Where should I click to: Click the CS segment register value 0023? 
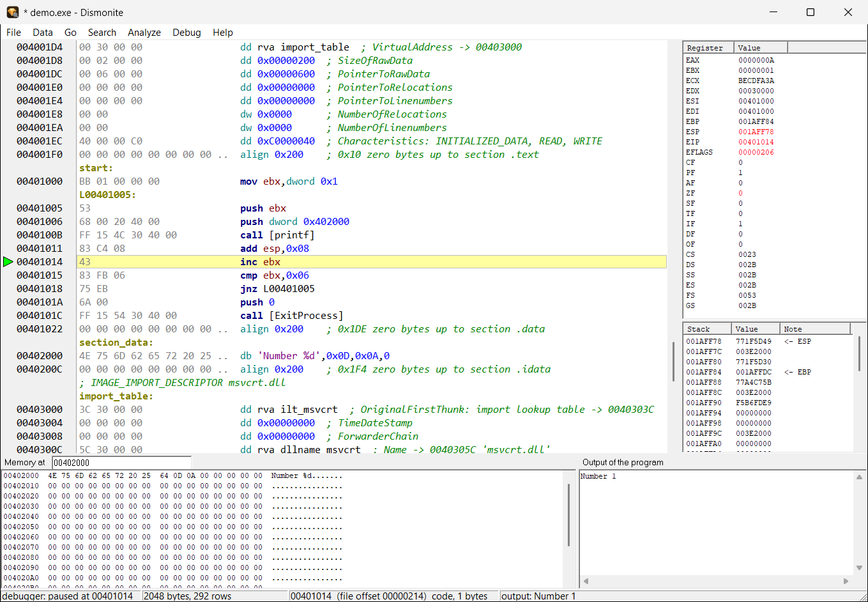coord(747,254)
